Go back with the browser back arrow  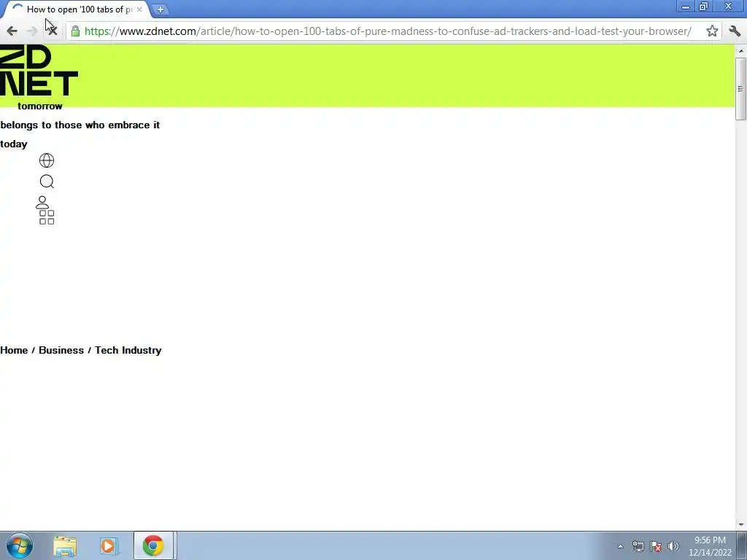12,31
